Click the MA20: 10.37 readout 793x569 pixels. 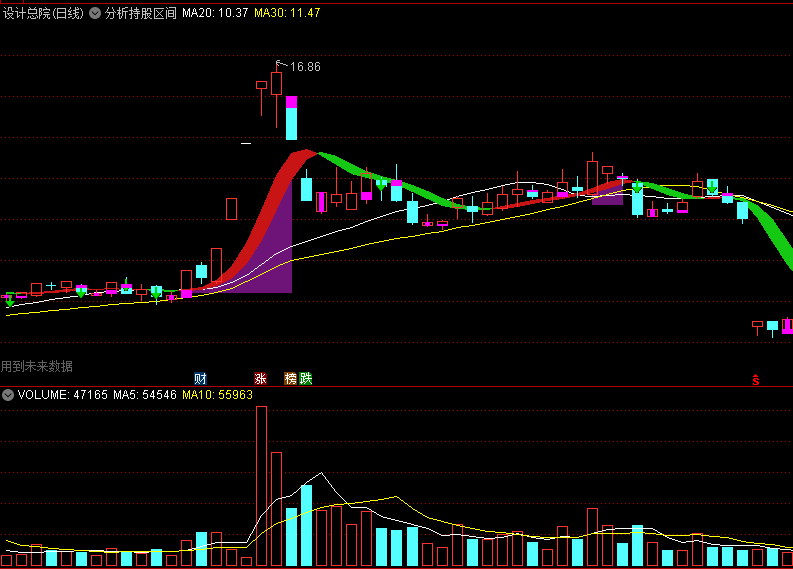(x=215, y=13)
